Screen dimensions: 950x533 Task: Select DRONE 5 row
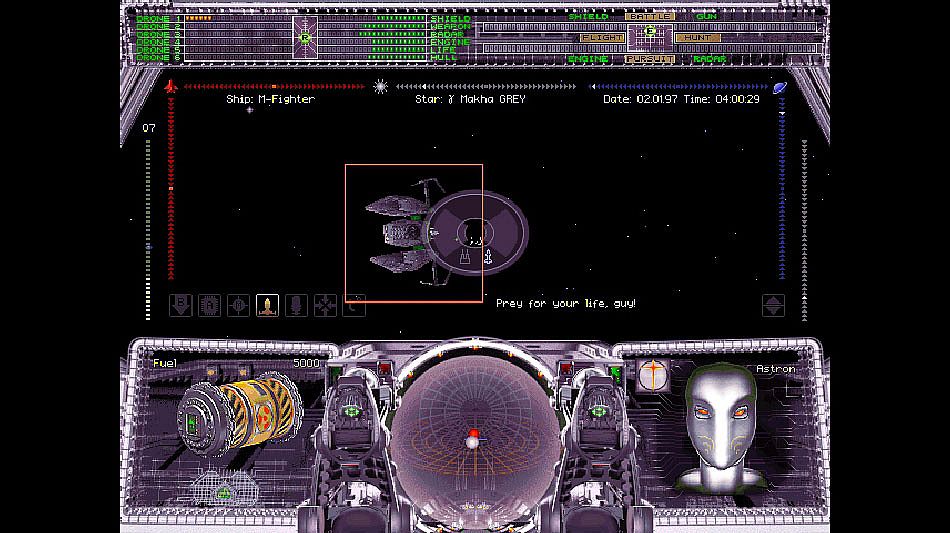[159, 50]
